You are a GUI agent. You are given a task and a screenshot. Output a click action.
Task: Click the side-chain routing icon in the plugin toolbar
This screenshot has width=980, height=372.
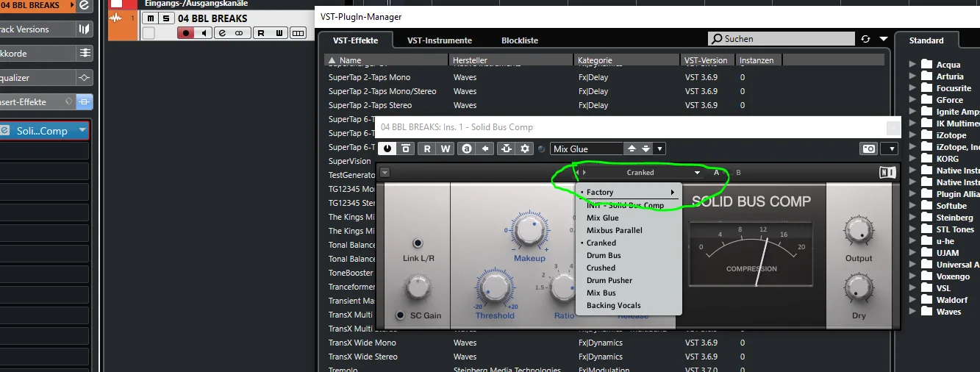pyautogui.click(x=507, y=149)
